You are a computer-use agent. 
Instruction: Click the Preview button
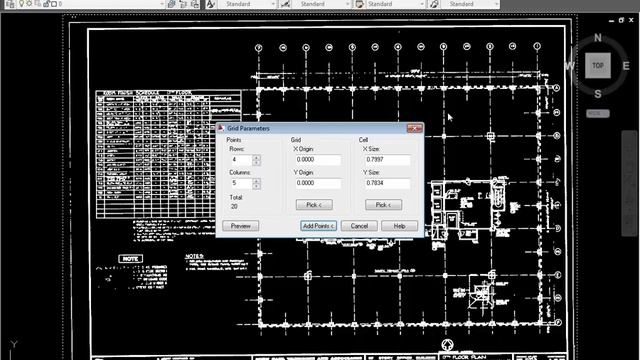240,226
